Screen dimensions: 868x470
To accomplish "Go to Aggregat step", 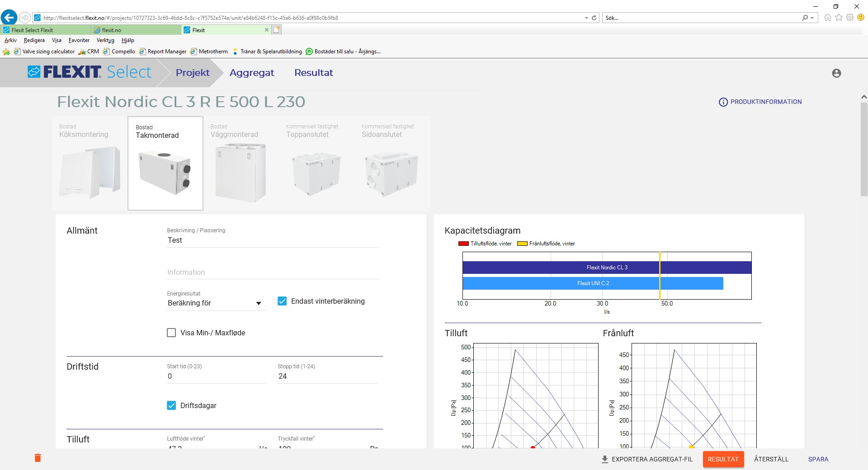I will tap(252, 73).
